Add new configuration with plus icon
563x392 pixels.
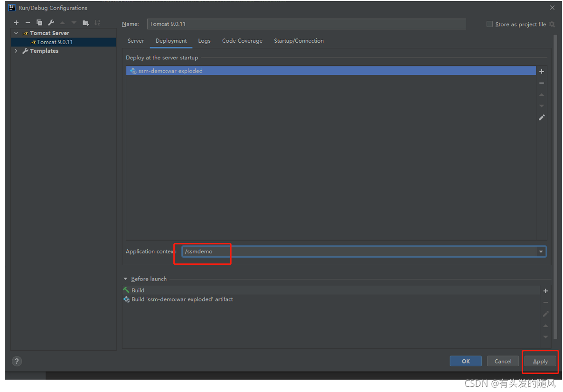(16, 23)
